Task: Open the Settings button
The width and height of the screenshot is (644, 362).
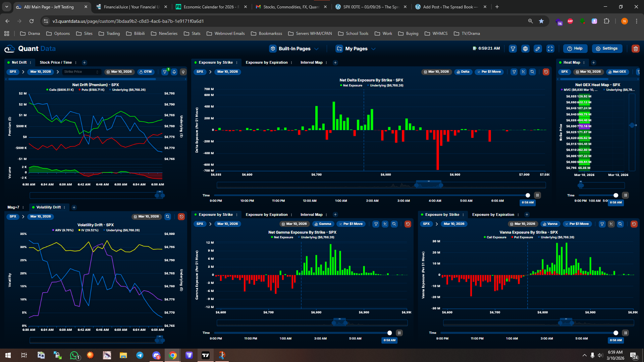Action: (607, 49)
